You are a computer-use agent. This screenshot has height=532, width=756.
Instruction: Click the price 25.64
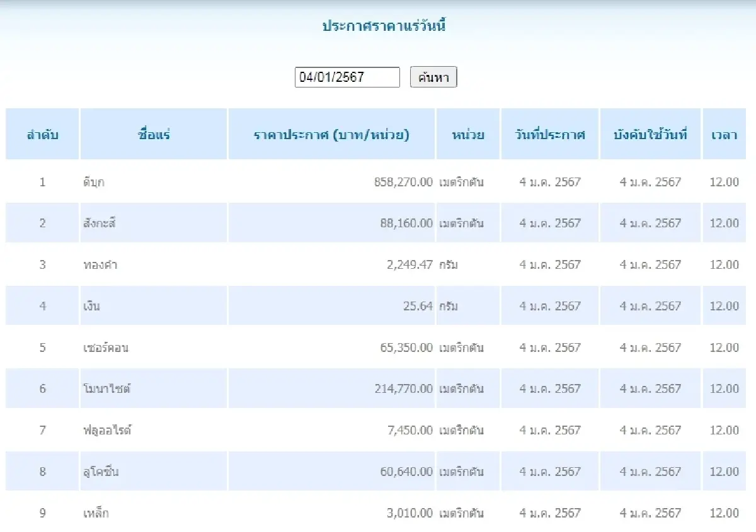click(418, 306)
